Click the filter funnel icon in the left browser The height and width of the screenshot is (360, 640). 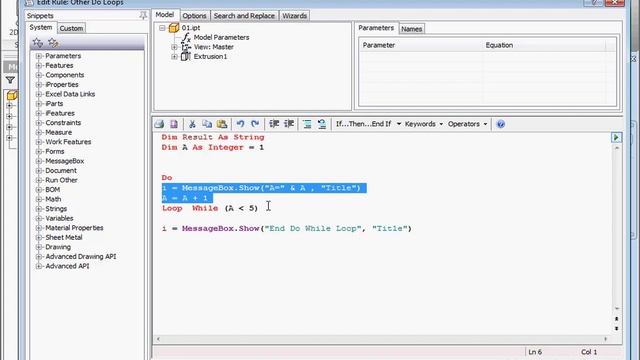click(10, 80)
